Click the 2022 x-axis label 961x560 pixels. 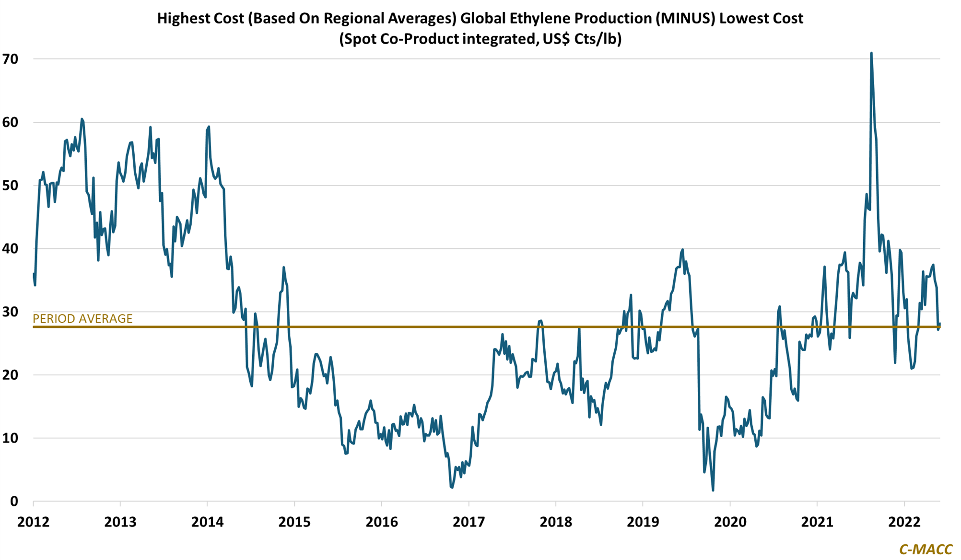tap(904, 522)
